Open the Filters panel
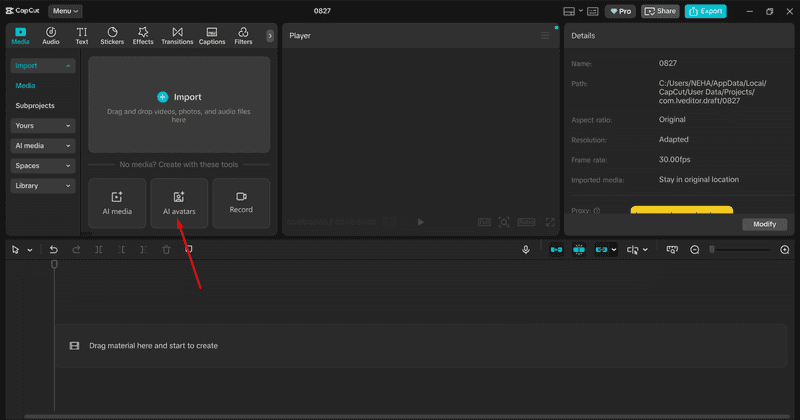This screenshot has width=800, height=420. click(x=243, y=36)
